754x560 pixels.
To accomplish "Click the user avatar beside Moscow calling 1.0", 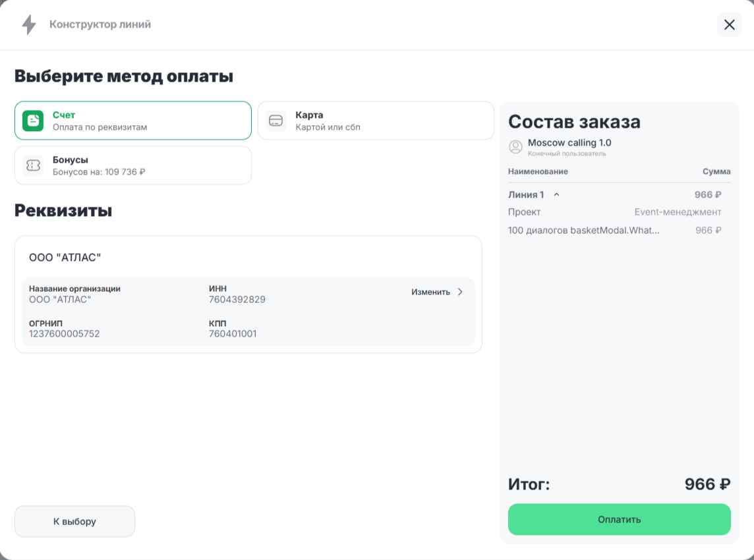I will pyautogui.click(x=515, y=147).
